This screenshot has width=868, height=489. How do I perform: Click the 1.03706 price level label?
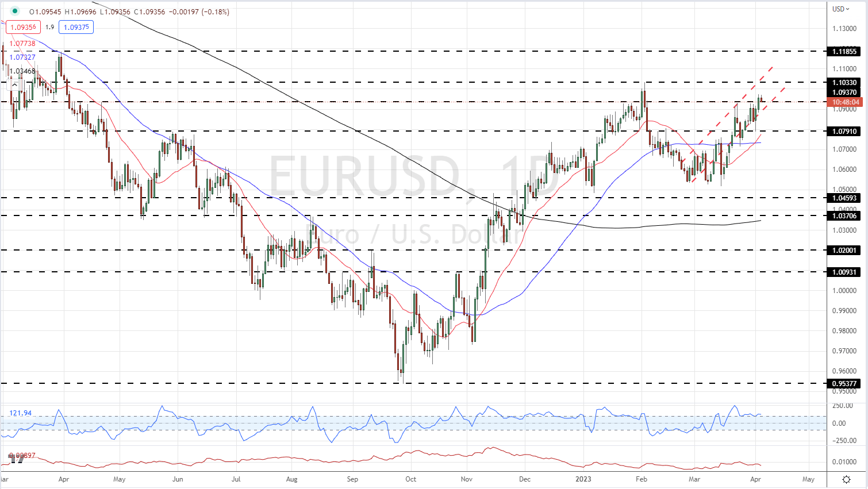tap(844, 216)
